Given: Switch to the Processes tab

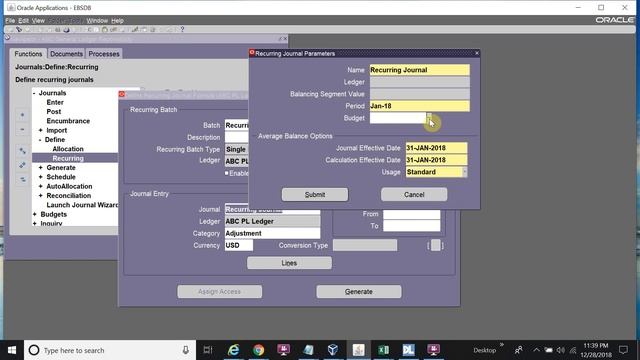Looking at the screenshot, I should [x=104, y=54].
